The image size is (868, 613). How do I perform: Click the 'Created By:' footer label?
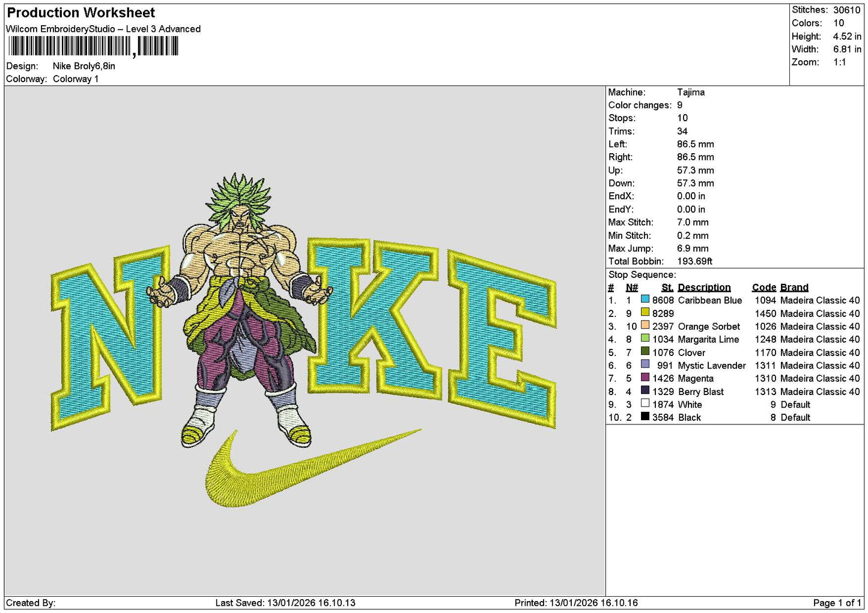point(31,603)
